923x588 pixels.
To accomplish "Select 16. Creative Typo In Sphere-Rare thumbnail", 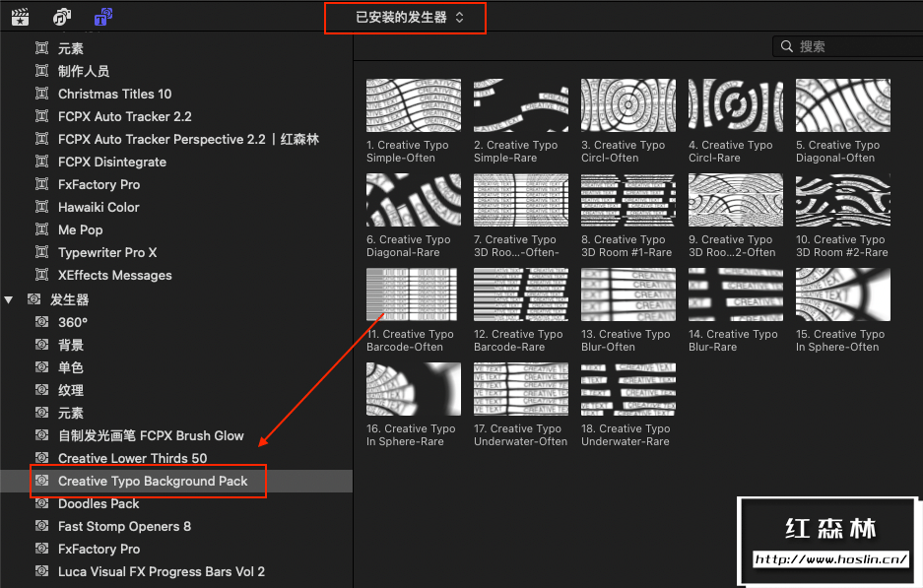I will [x=414, y=389].
